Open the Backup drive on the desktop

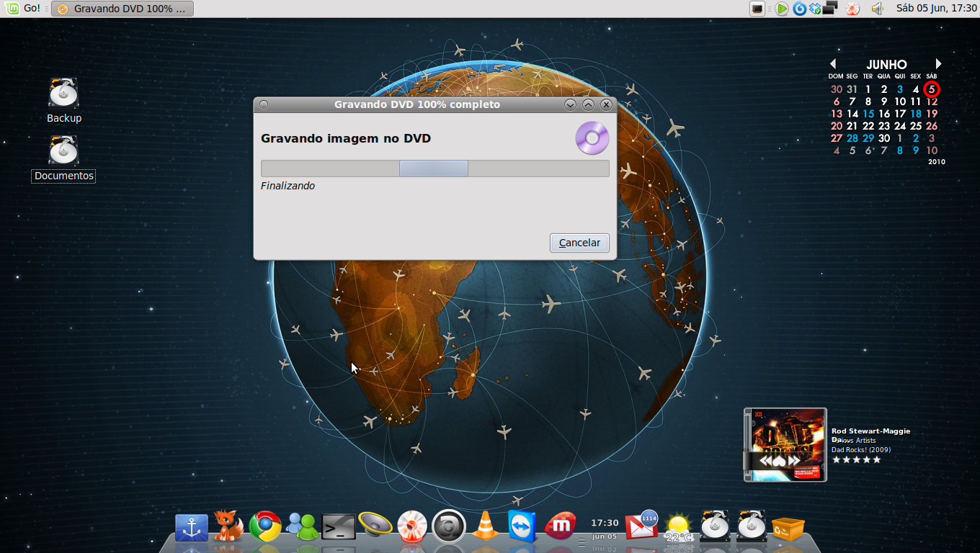pyautogui.click(x=64, y=101)
